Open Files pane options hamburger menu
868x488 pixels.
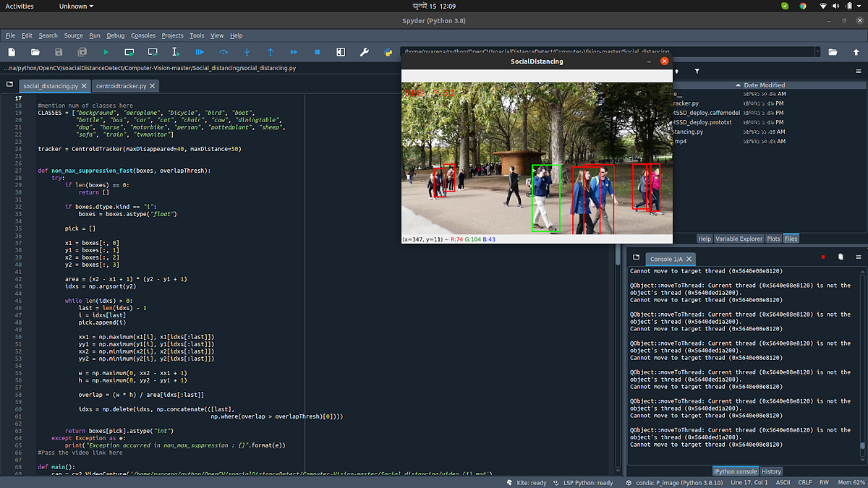[x=858, y=71]
